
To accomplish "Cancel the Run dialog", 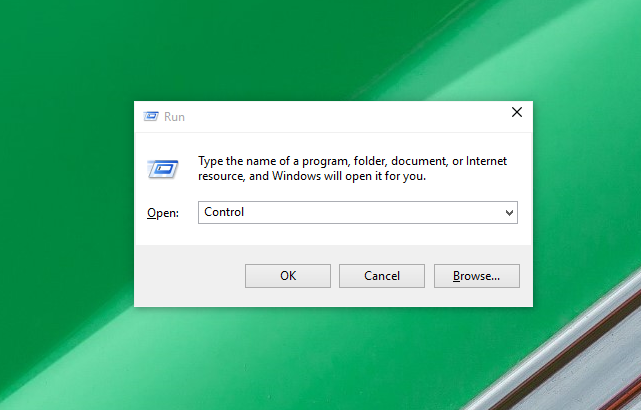I will coord(382,276).
